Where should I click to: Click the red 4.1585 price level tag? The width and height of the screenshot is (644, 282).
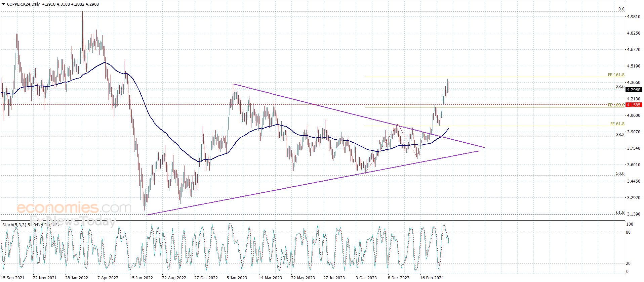point(634,105)
